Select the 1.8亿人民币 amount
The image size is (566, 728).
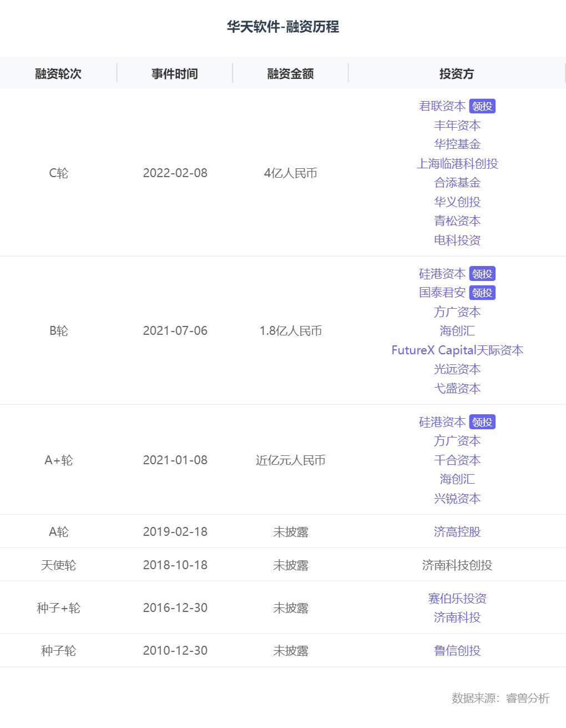[x=291, y=331]
